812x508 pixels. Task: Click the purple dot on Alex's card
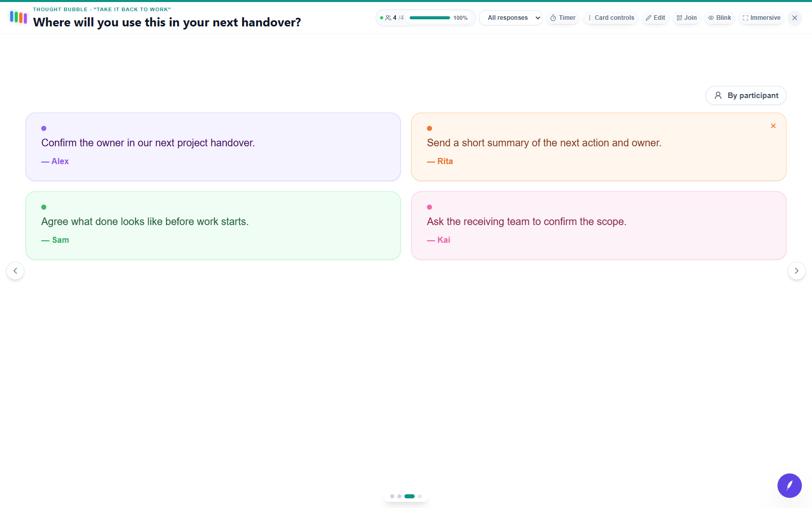pos(44,129)
